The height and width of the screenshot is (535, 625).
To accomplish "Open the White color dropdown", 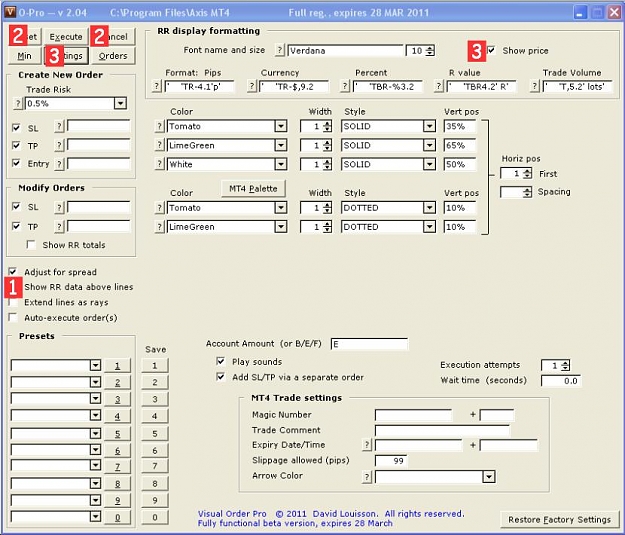I will [x=281, y=164].
